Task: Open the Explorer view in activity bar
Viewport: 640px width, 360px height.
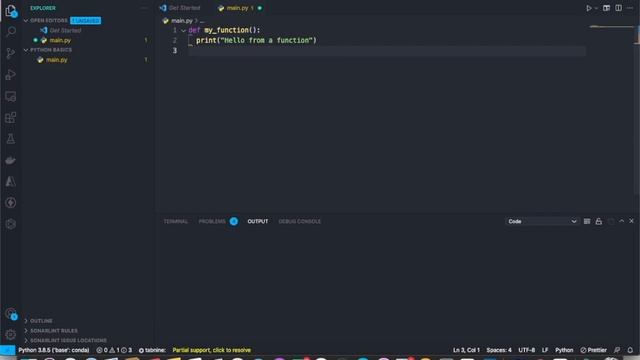Action: coord(11,11)
